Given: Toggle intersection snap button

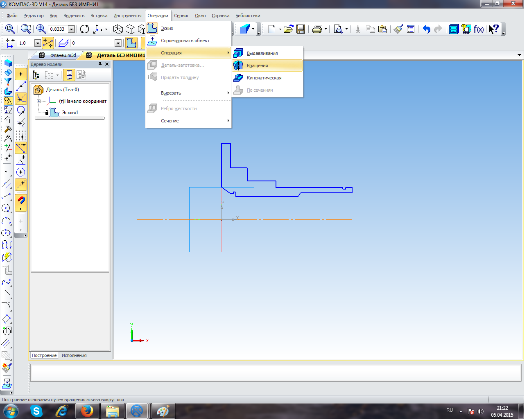Looking at the screenshot, I should click(x=20, y=99).
